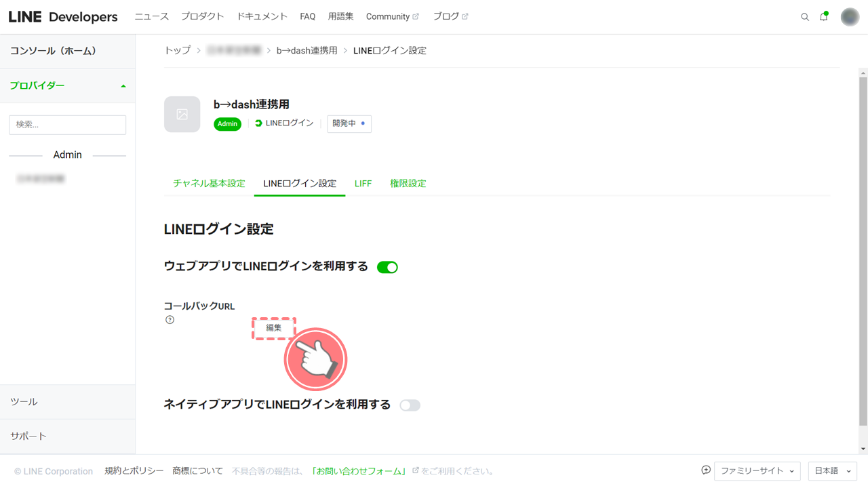The image size is (868, 488).
Task: Click the scrollbar up arrow
Action: click(x=863, y=73)
